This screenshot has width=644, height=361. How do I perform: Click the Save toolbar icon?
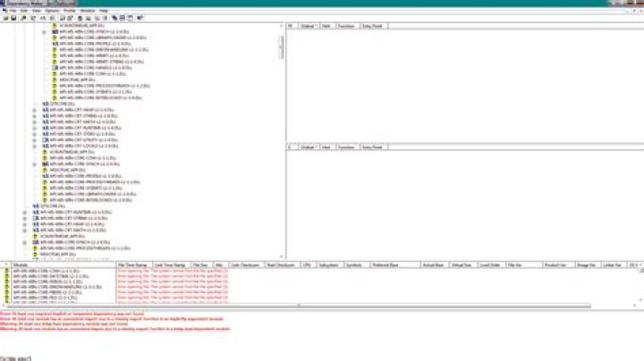coord(13,19)
